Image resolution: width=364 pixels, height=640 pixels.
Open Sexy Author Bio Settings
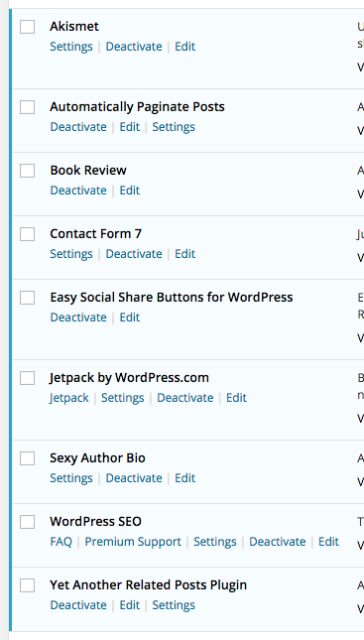71,478
